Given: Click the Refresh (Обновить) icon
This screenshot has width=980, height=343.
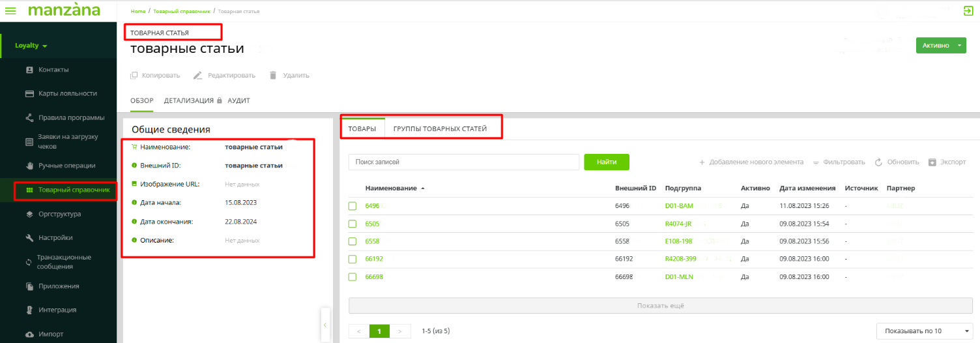Looking at the screenshot, I should pos(878,162).
